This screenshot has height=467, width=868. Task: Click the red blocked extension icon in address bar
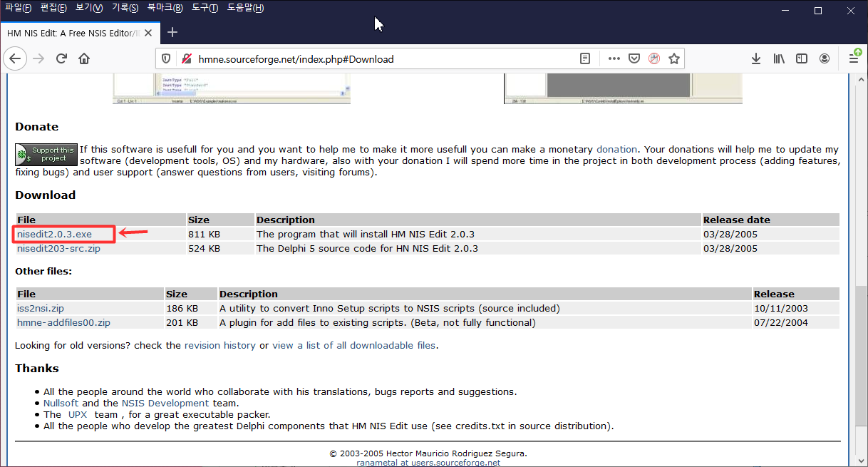pyautogui.click(x=654, y=59)
